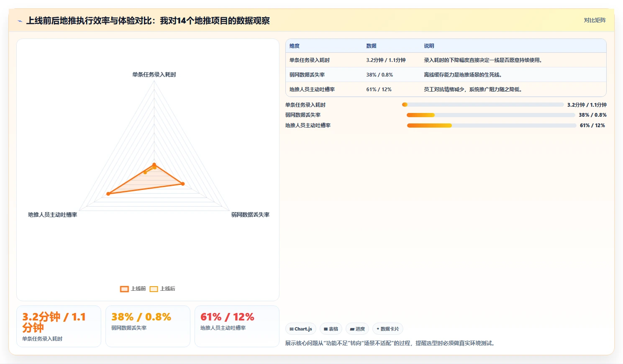The width and height of the screenshot is (623, 364).
Task: Toggle the 上线前 legend swatch
Action: click(x=124, y=289)
